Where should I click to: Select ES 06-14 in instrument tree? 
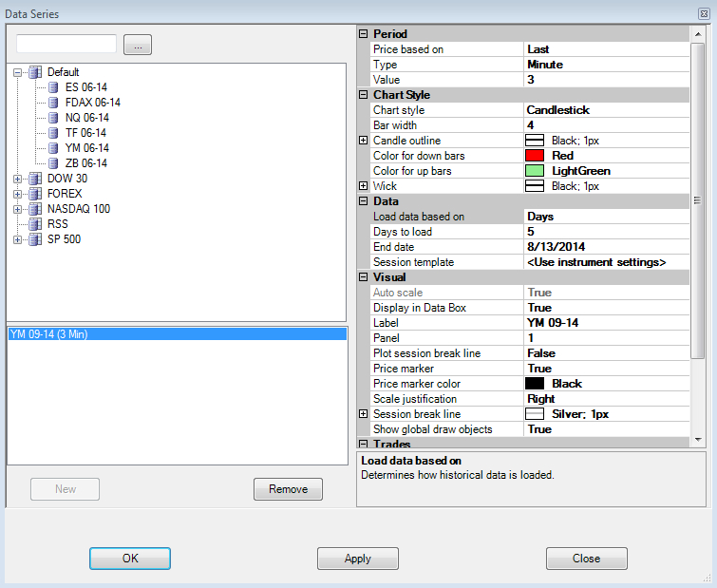coord(86,87)
